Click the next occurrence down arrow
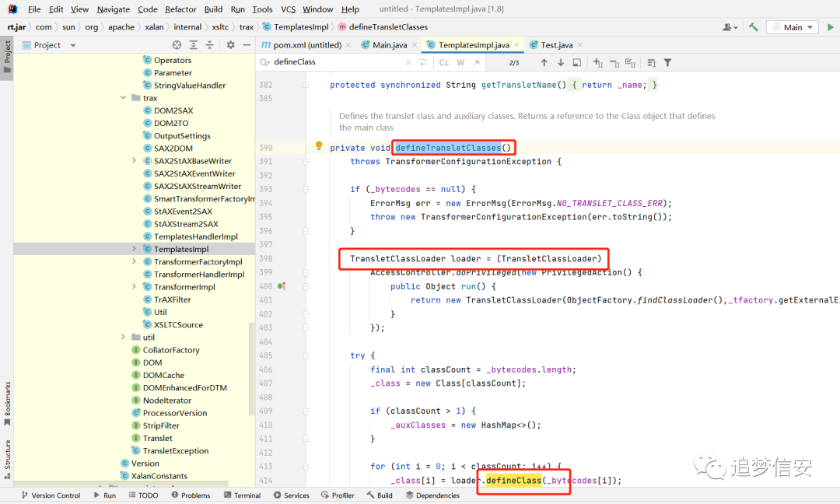 [x=560, y=63]
